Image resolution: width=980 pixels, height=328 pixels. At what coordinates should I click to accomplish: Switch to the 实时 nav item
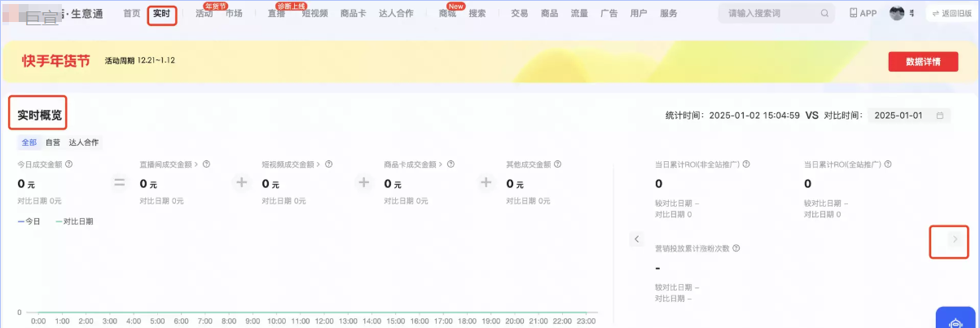(161, 14)
